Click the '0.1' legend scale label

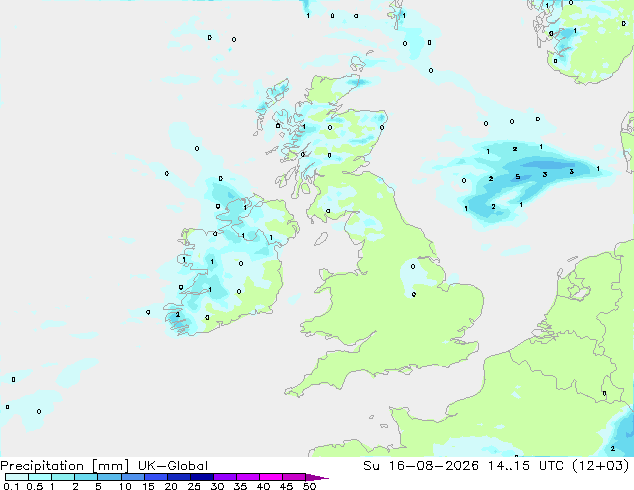[x=11, y=486]
